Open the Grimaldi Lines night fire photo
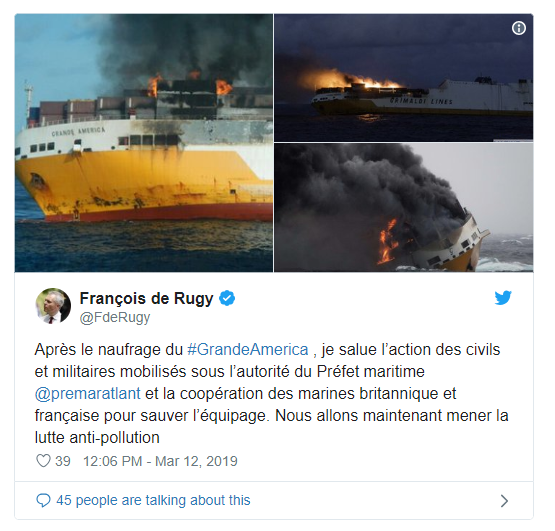555x531 pixels. point(404,78)
